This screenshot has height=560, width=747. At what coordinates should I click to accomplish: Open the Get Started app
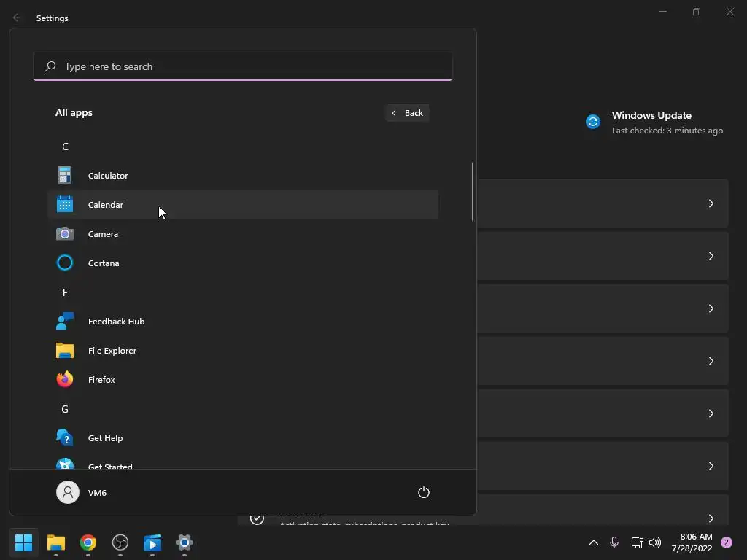tap(242, 463)
